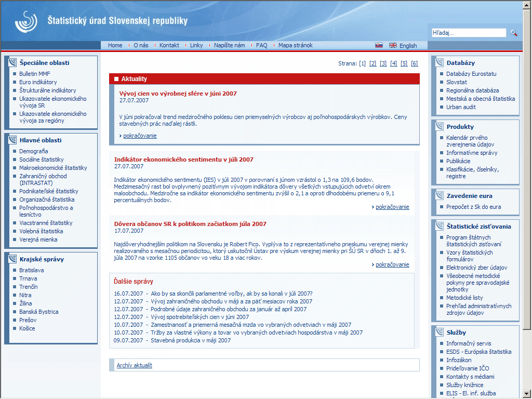Open the Verejná mienka link

click(x=38, y=240)
